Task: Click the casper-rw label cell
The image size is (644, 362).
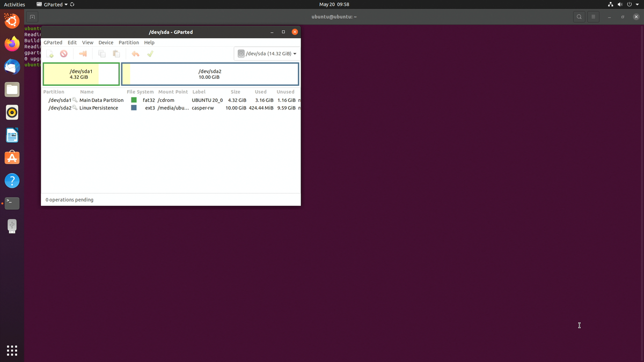Action: coord(203,108)
